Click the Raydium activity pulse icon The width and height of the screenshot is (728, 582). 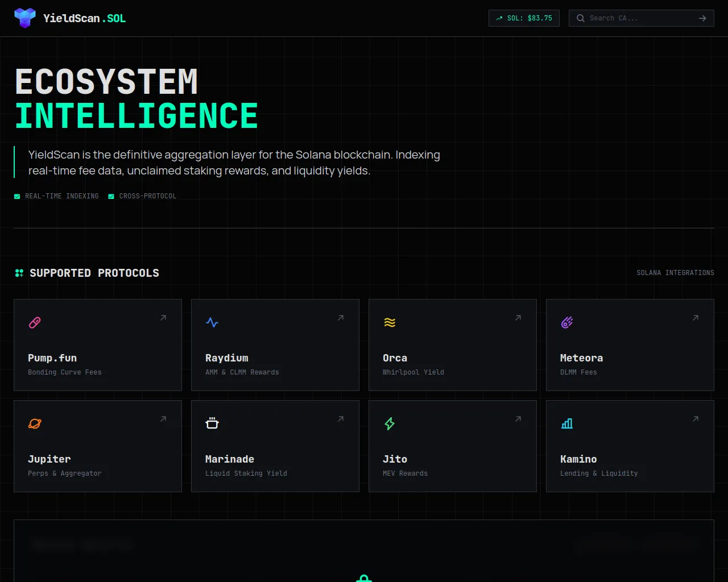coord(212,322)
